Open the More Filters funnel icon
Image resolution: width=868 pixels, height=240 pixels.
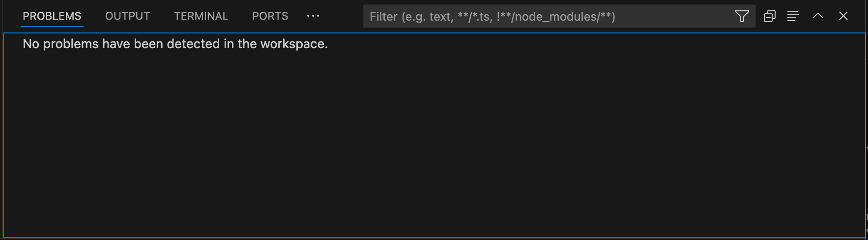742,16
